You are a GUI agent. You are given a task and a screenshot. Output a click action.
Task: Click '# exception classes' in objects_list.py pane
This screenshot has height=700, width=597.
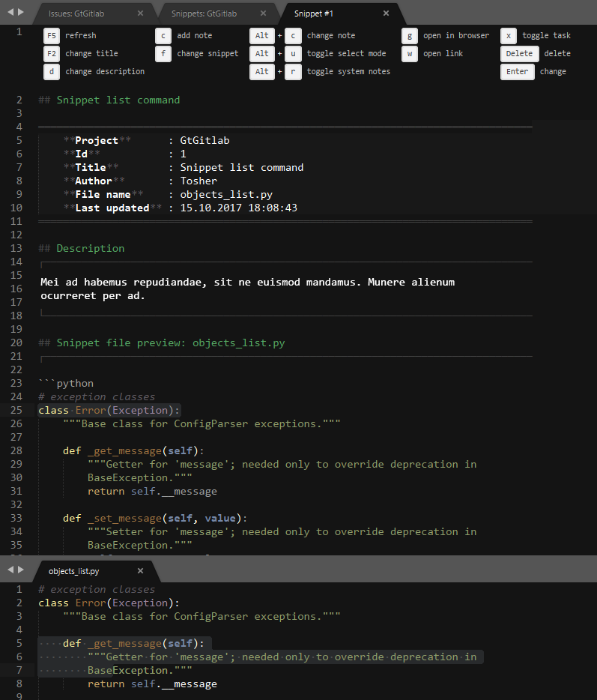tap(97, 589)
